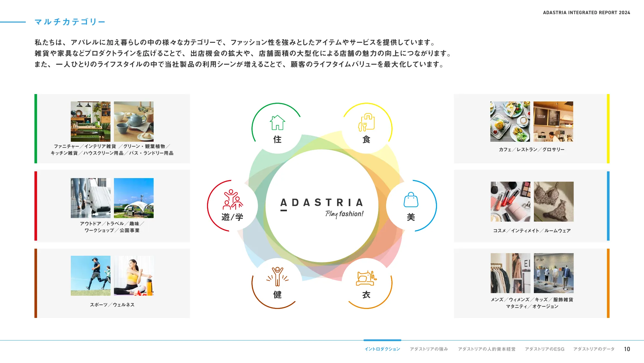Click the cosmetics and lipstick photo
The width and height of the screenshot is (644, 363).
coord(510,202)
